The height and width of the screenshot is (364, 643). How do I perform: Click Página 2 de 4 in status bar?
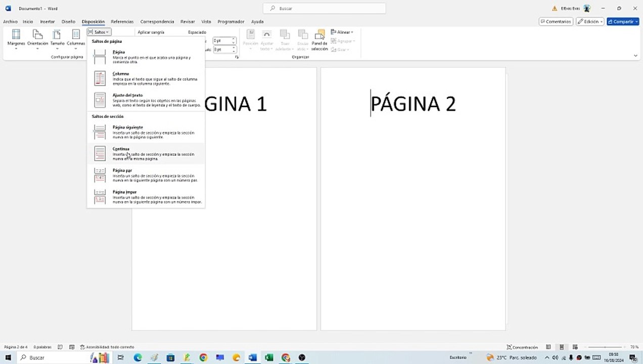(x=16, y=347)
